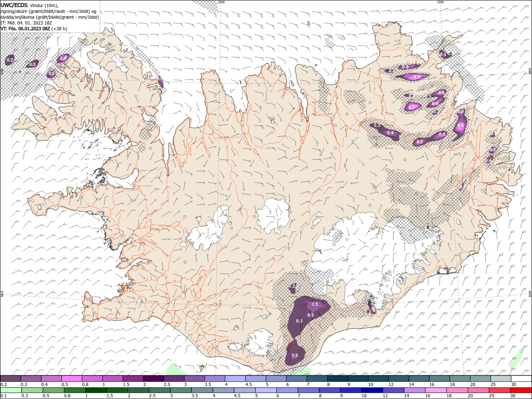532x399 pixels.
Task: Click the pale green rain swatch between 0.1 and 0.3
Action: [11, 390]
